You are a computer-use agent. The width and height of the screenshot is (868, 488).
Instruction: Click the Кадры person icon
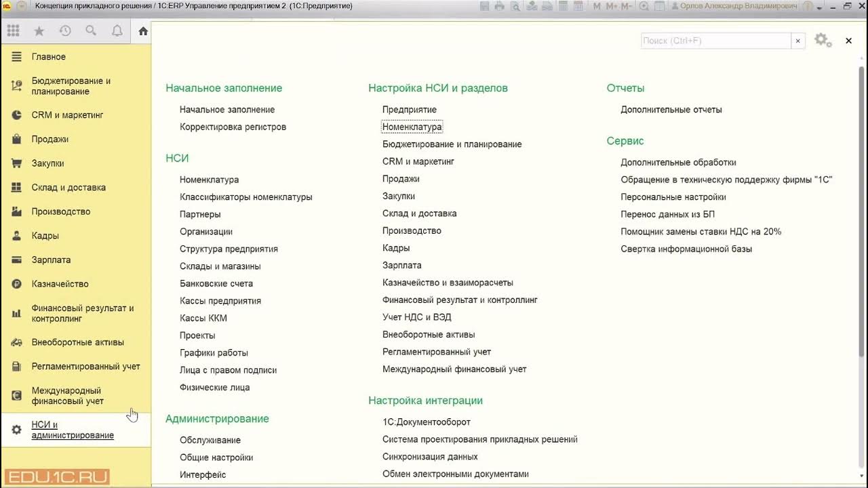pyautogui.click(x=17, y=236)
